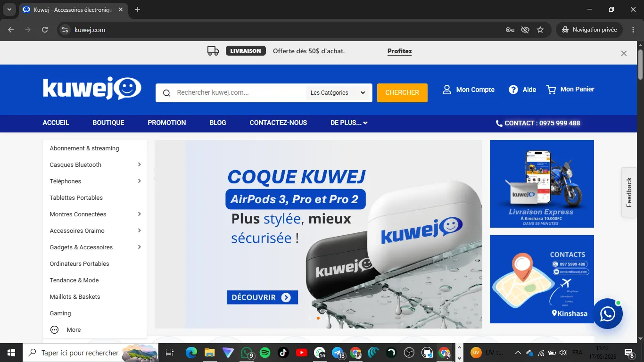Go to the ACCUEIL menu
Screen dimensions: 644x362
[56, 123]
